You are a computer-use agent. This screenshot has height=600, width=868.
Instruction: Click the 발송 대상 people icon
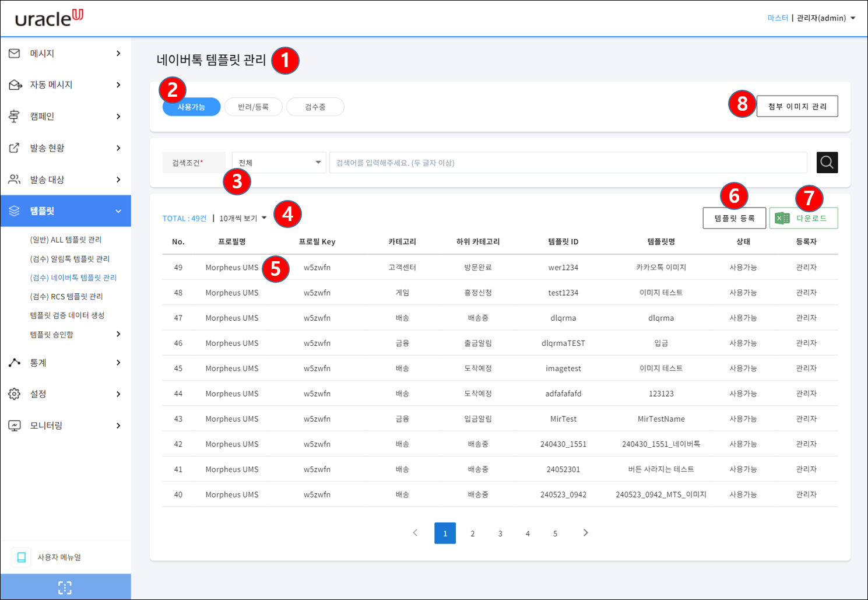15,180
